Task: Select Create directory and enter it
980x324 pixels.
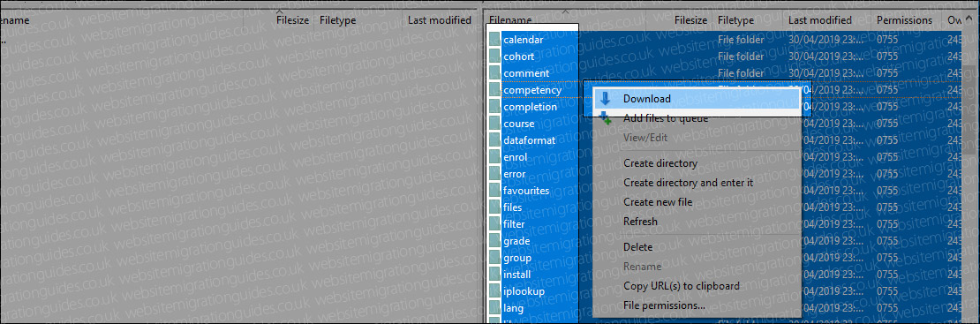Action: point(697,183)
